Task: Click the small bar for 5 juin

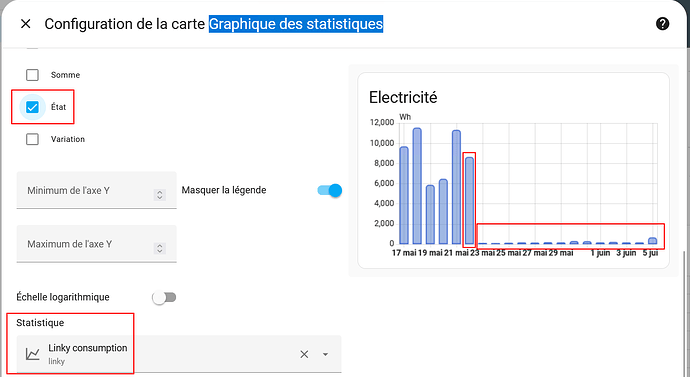Action: coord(653,241)
